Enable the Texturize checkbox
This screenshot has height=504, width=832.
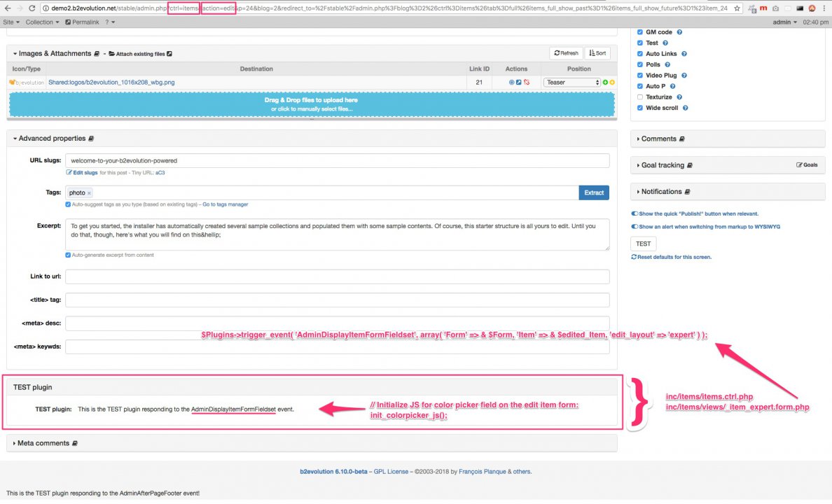tap(640, 97)
